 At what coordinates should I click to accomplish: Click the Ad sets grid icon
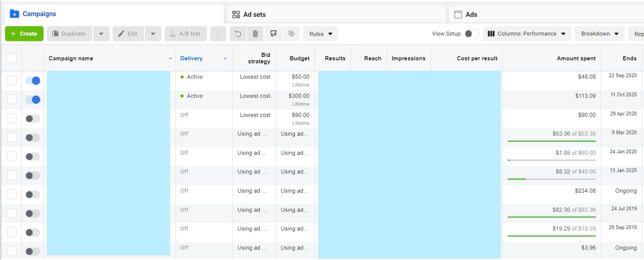click(x=236, y=14)
